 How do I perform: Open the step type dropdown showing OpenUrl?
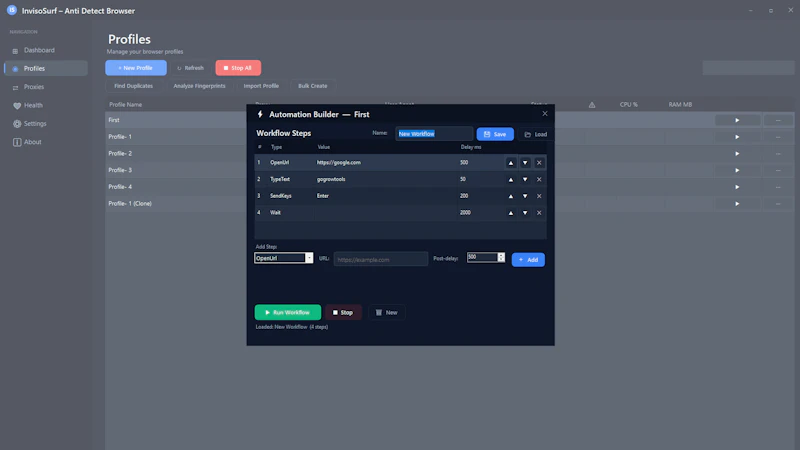(x=283, y=258)
